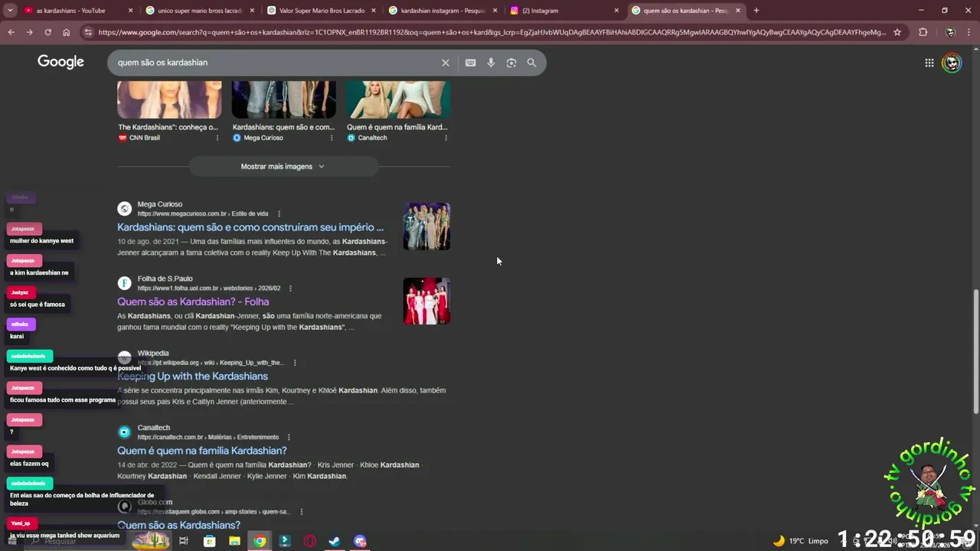Open the Google apps grid

(x=929, y=63)
